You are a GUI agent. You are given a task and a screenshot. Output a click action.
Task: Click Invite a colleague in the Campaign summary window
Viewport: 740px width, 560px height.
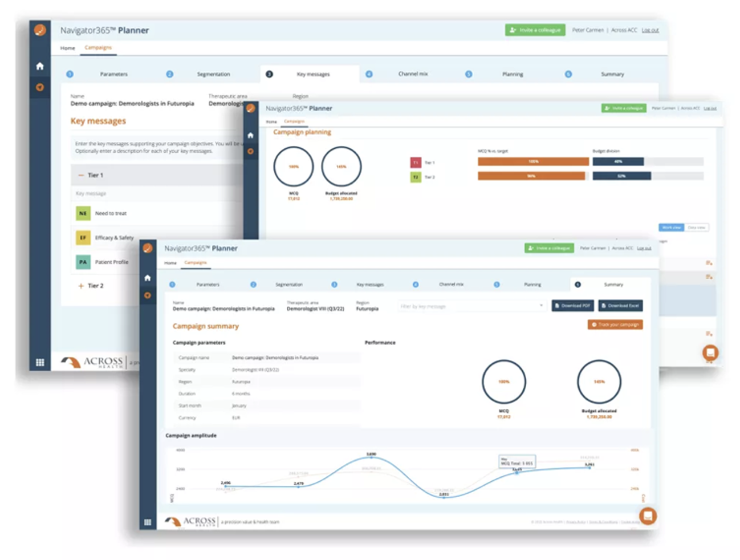(549, 248)
